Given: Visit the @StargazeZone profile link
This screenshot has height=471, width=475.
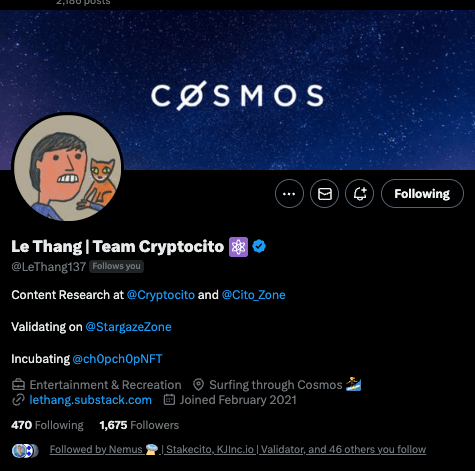Looking at the screenshot, I should [x=128, y=327].
